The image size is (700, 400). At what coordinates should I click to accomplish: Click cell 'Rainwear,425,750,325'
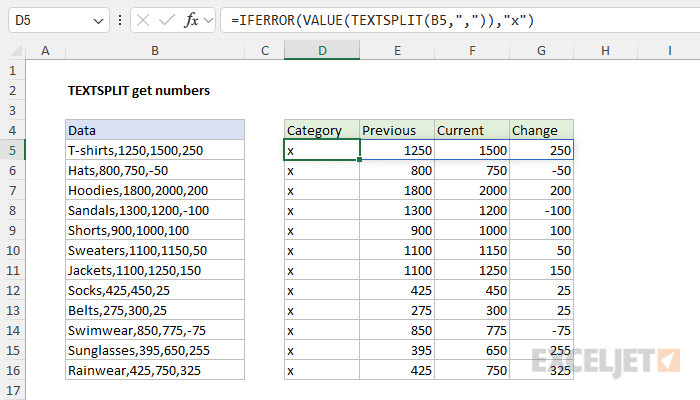[x=155, y=371]
